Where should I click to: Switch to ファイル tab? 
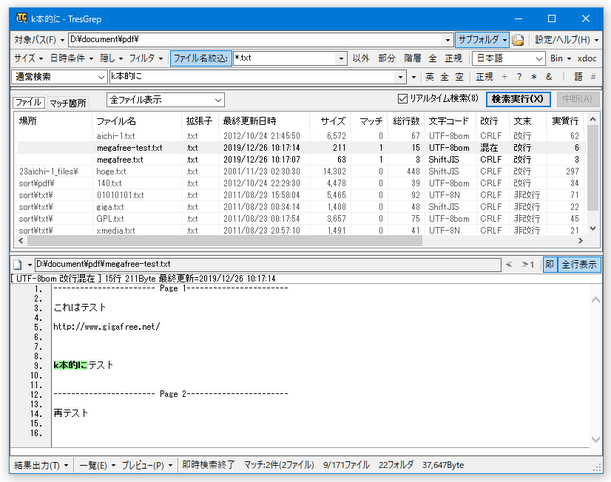click(x=28, y=102)
